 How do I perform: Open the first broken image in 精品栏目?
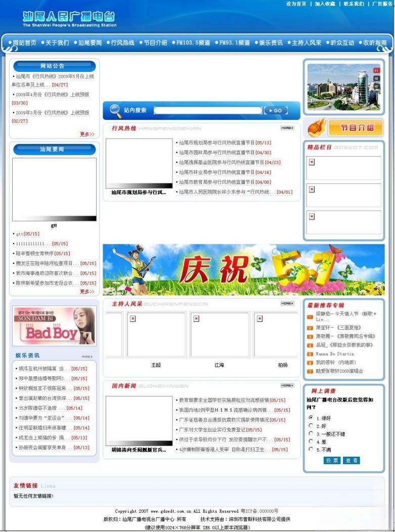pos(312,162)
